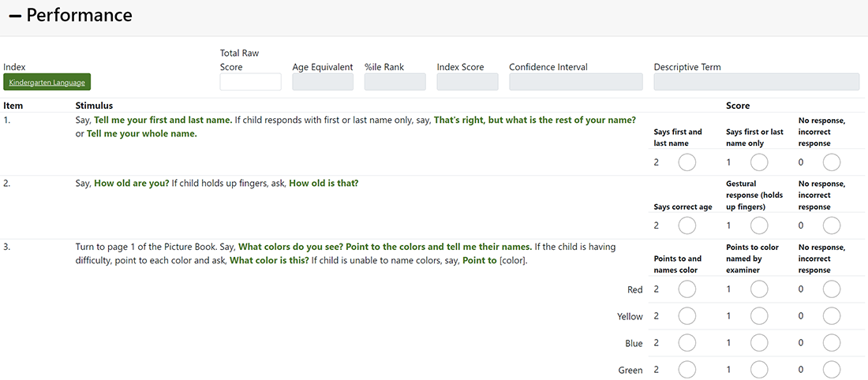Select score 0 for Blue color
868x380 pixels.
coord(832,343)
